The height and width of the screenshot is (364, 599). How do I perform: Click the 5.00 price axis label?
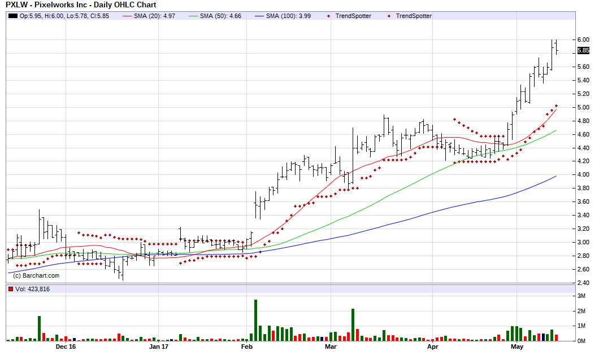(583, 107)
